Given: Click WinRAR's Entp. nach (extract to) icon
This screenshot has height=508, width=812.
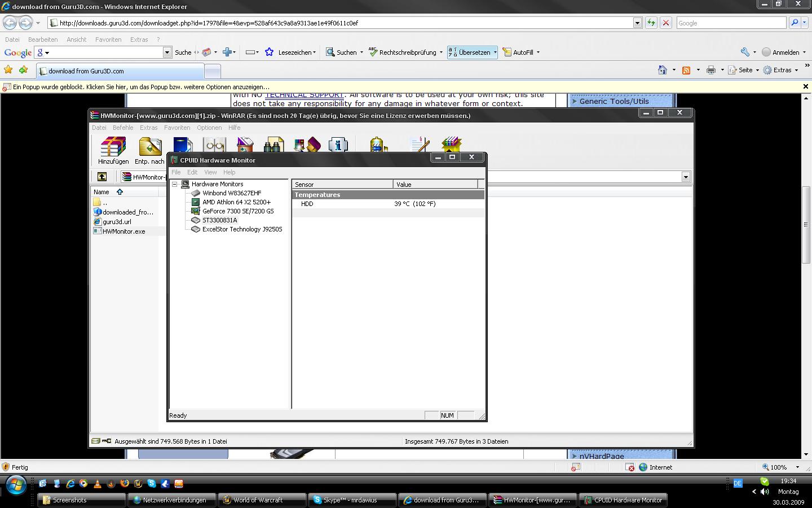Looking at the screenshot, I should pyautogui.click(x=149, y=150).
